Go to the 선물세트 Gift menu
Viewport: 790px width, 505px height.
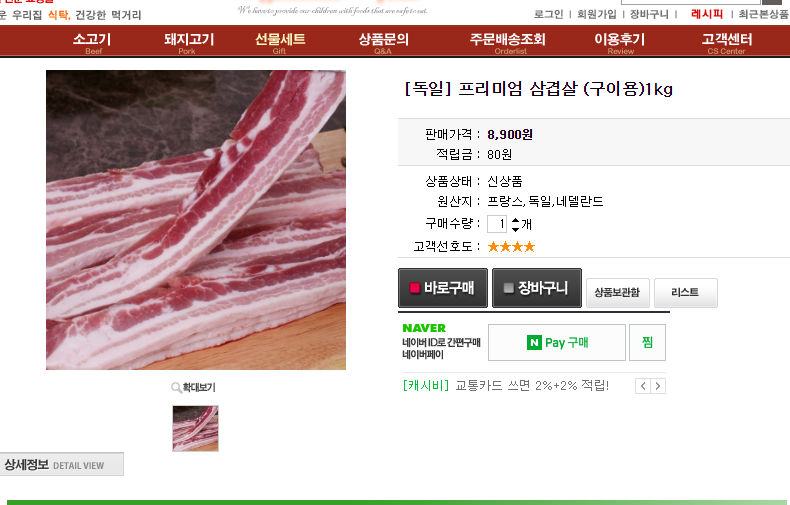point(280,42)
